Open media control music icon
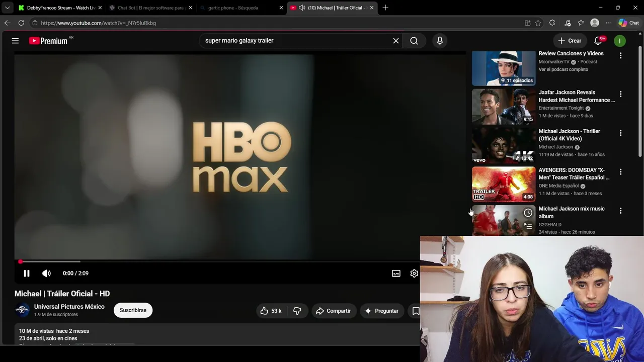The height and width of the screenshot is (362, 644). [x=568, y=23]
